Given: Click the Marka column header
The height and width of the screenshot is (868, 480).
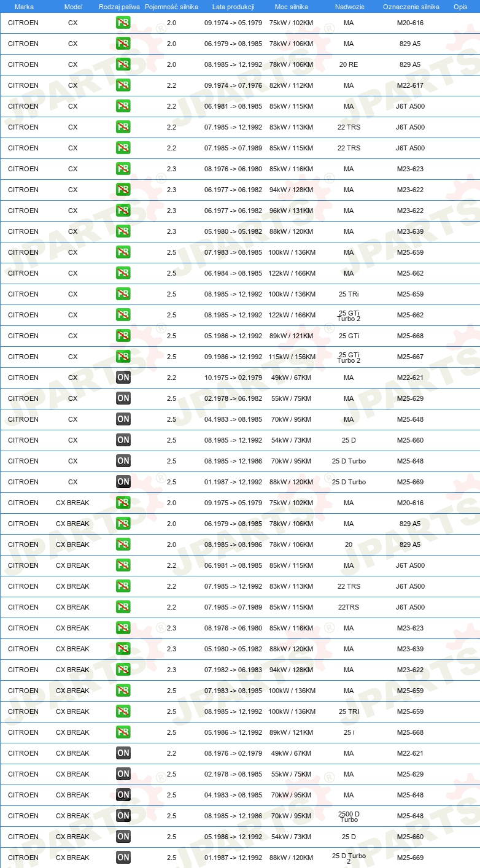Looking at the screenshot, I should coord(24,7).
